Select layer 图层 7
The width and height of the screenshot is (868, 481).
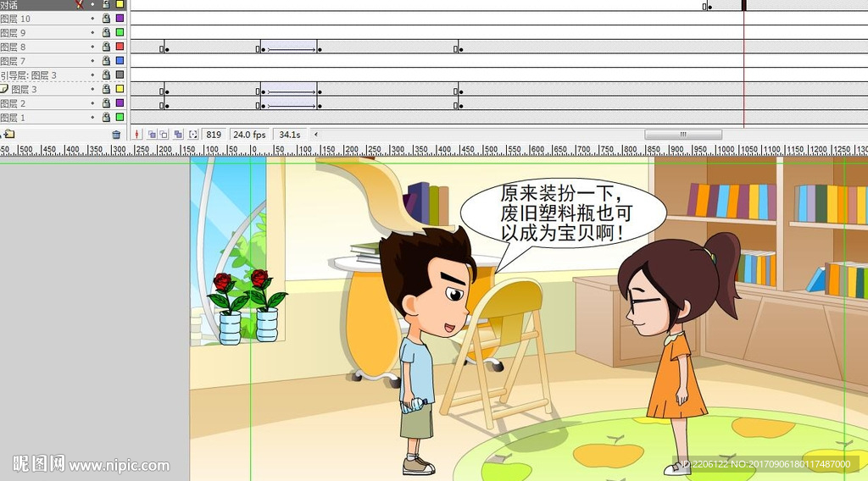pyautogui.click(x=13, y=61)
